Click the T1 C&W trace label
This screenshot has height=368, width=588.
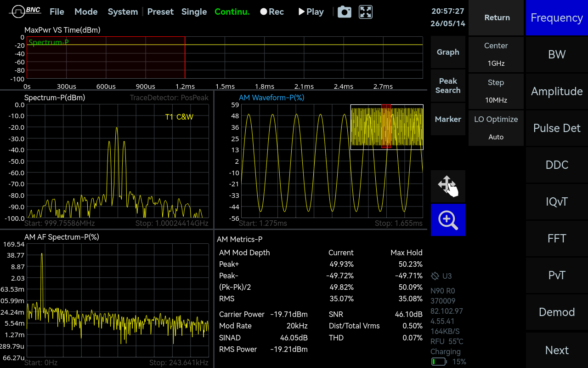coord(179,117)
